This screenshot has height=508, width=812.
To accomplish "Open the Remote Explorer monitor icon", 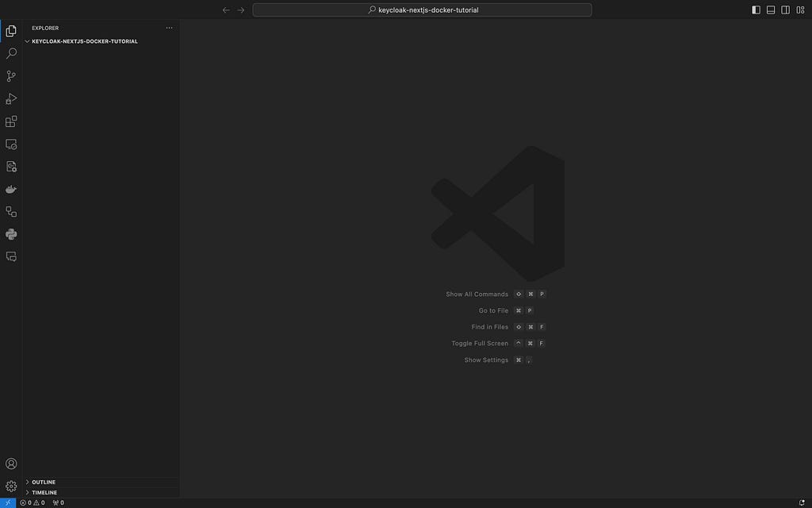I will (11, 144).
